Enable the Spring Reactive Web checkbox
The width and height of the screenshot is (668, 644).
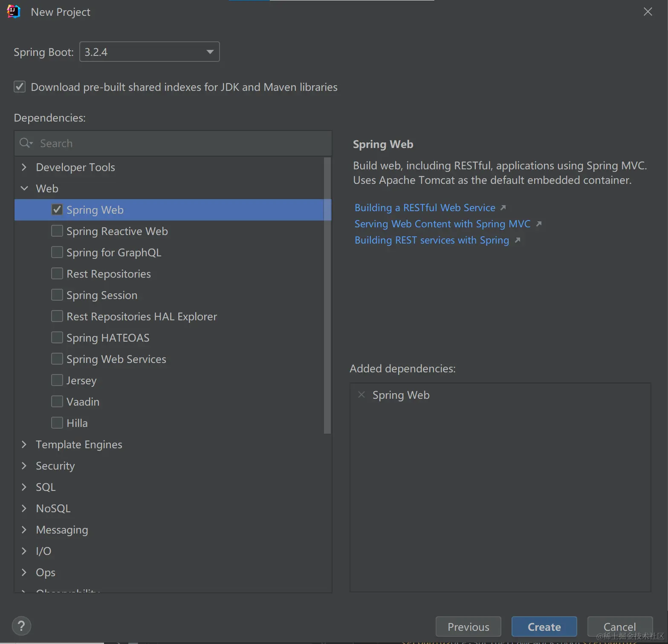click(x=57, y=231)
